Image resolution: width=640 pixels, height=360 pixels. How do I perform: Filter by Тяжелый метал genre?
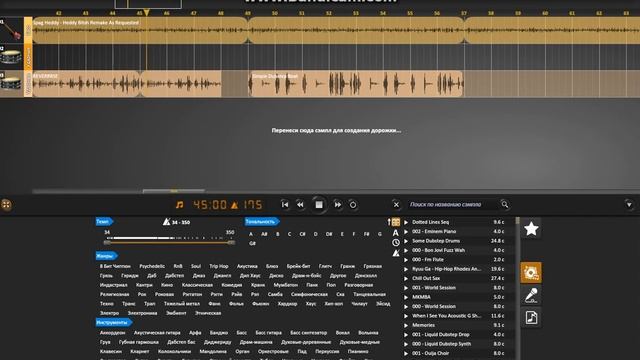point(182,304)
